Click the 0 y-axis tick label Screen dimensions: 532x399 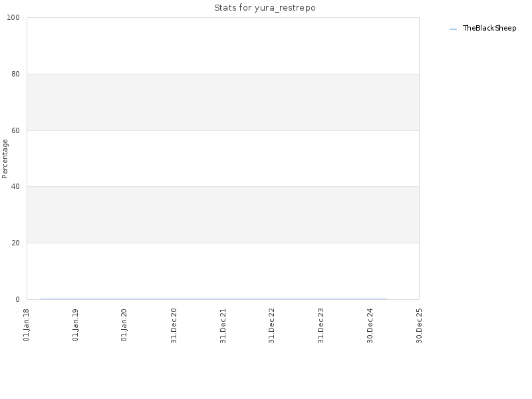18,299
